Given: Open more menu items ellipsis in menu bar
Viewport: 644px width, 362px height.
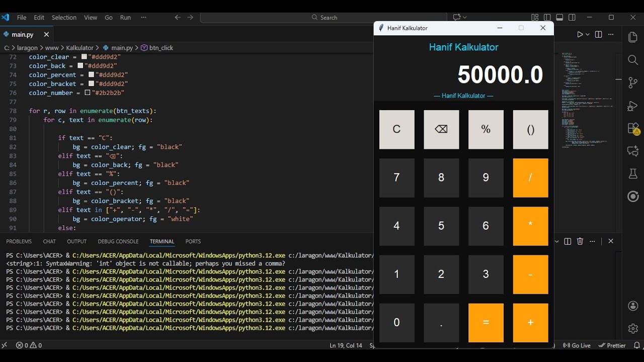Looking at the screenshot, I should tap(143, 18).
